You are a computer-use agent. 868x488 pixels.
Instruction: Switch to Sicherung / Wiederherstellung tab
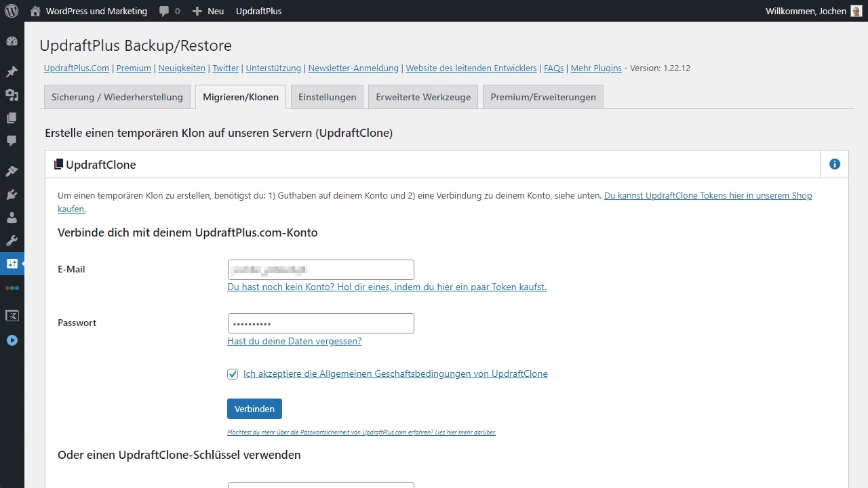pos(117,97)
